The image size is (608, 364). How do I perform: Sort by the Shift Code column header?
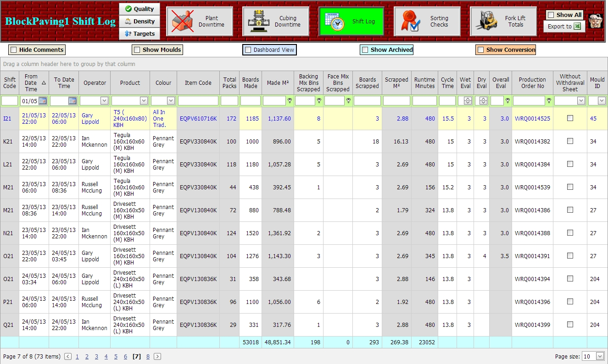10,83
